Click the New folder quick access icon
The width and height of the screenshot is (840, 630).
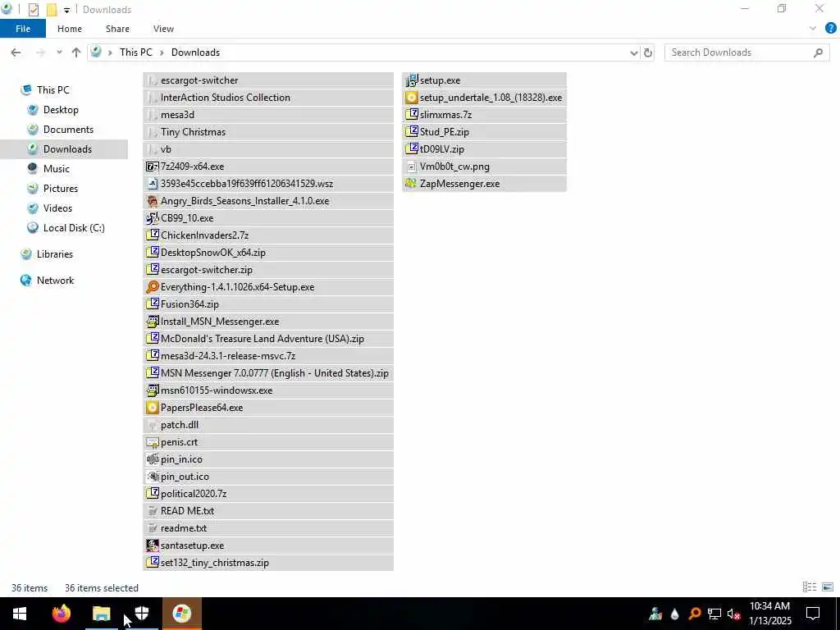click(x=52, y=10)
